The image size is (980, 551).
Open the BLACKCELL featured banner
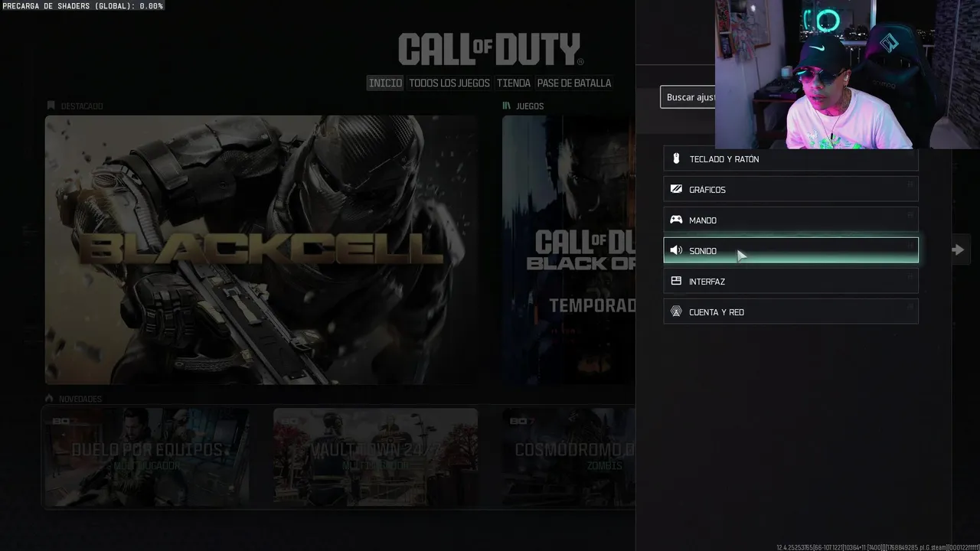[x=262, y=249]
